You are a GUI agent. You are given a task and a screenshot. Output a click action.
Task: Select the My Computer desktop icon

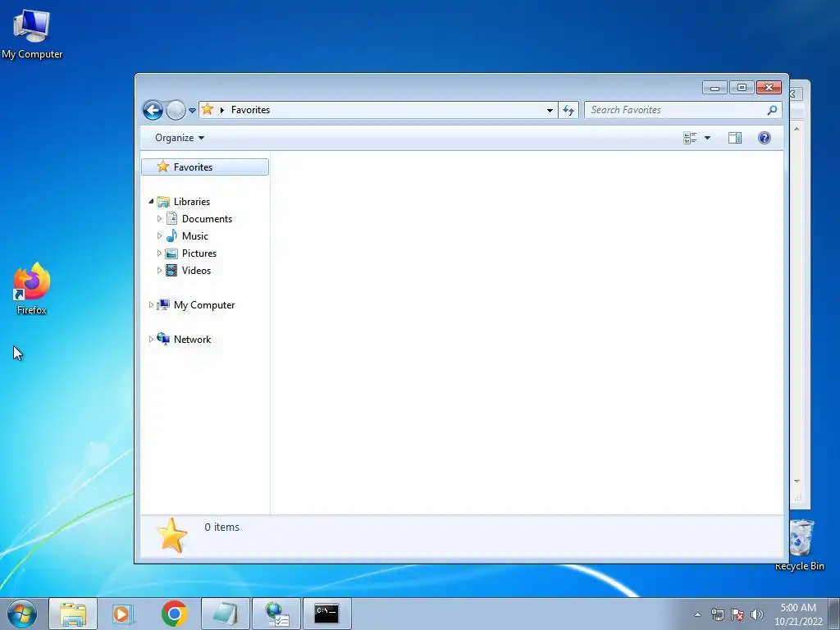click(x=32, y=34)
